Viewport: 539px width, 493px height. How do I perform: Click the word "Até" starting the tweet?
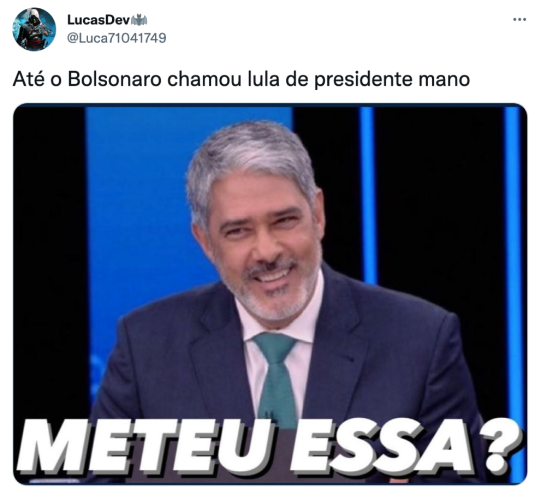(x=29, y=79)
